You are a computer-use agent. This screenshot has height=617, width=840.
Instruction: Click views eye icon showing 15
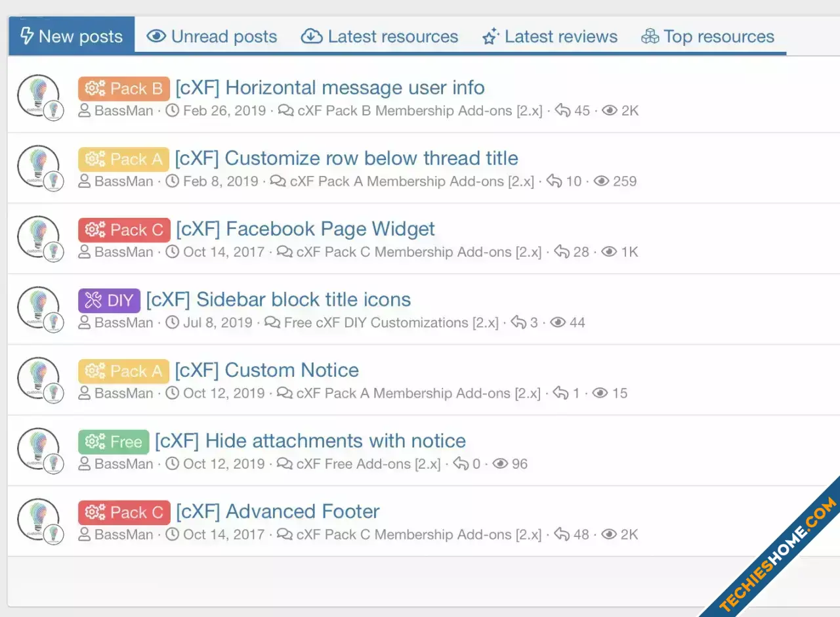coord(600,393)
